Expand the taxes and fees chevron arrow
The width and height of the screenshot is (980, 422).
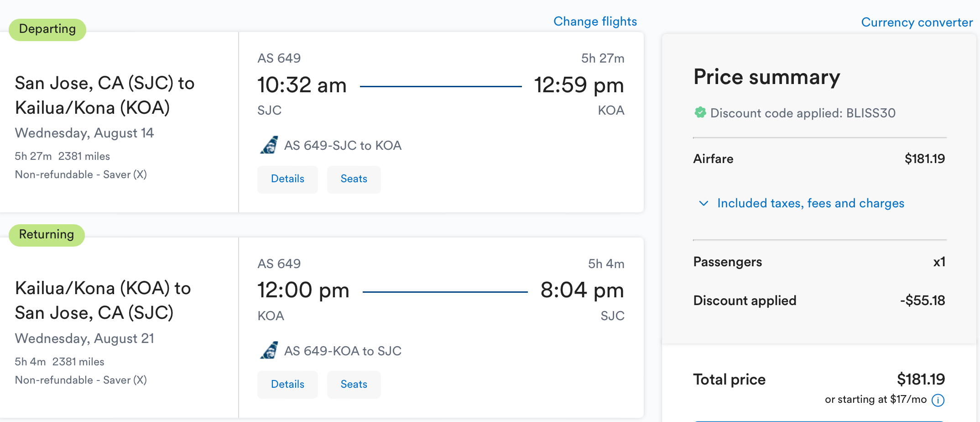[x=704, y=203]
